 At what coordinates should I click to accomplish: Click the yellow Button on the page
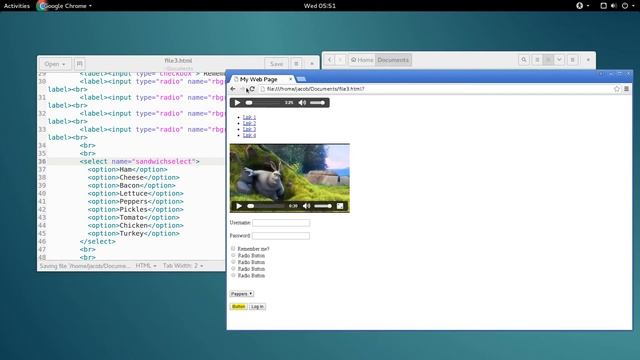click(x=238, y=307)
